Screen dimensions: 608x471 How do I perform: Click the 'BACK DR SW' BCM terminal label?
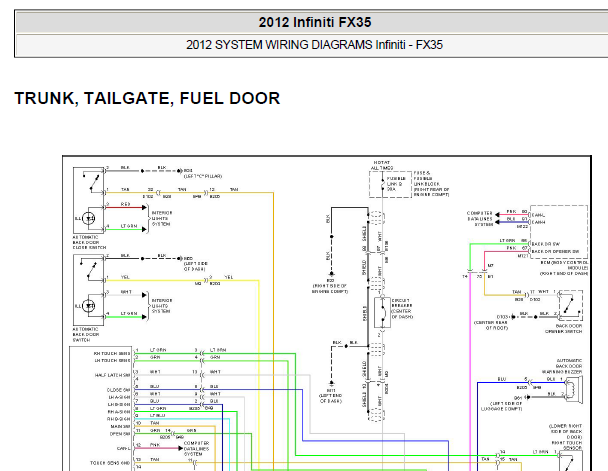tap(546, 244)
